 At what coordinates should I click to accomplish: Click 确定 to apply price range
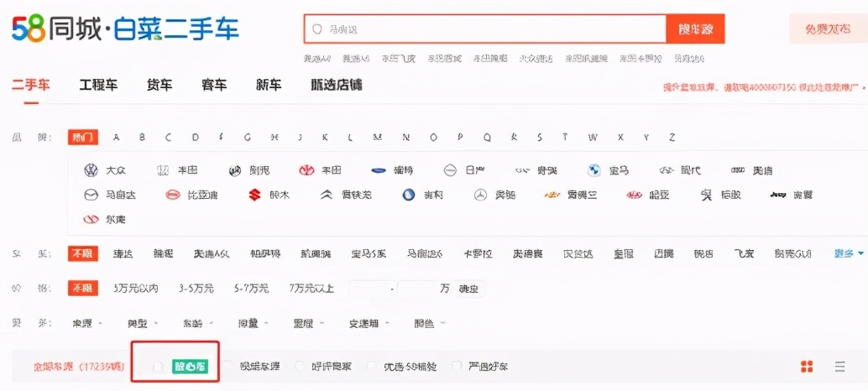[469, 288]
